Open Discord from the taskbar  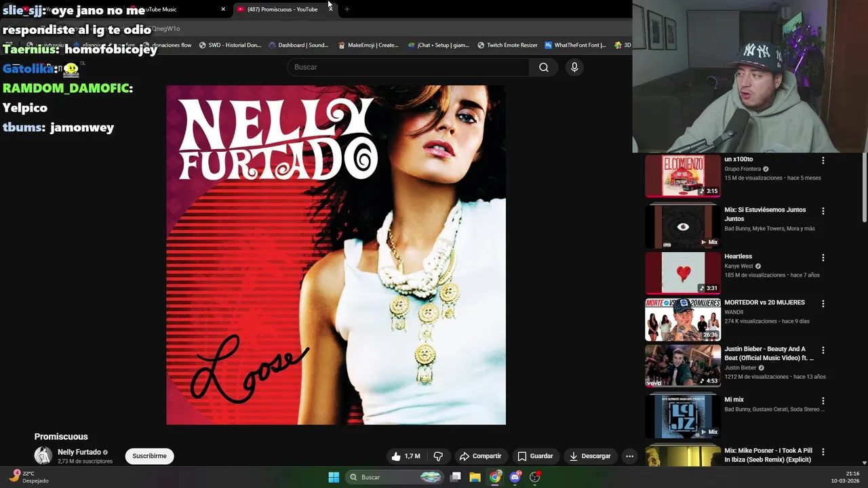point(515,477)
